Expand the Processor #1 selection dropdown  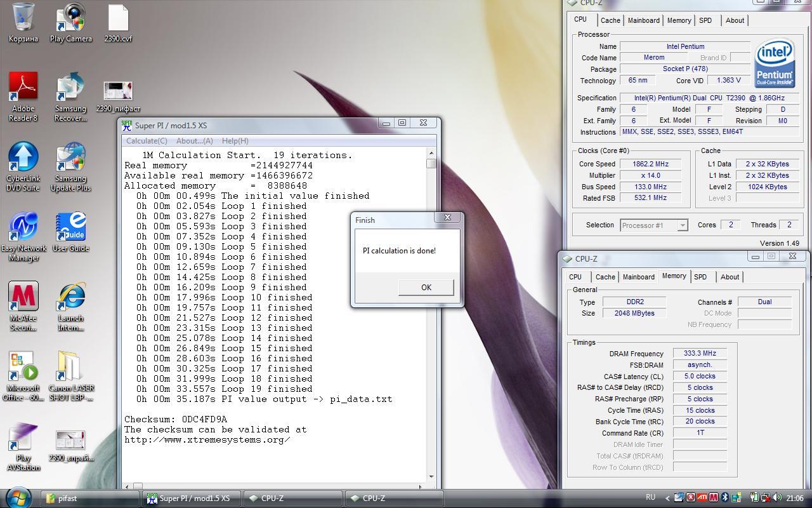tap(683, 225)
